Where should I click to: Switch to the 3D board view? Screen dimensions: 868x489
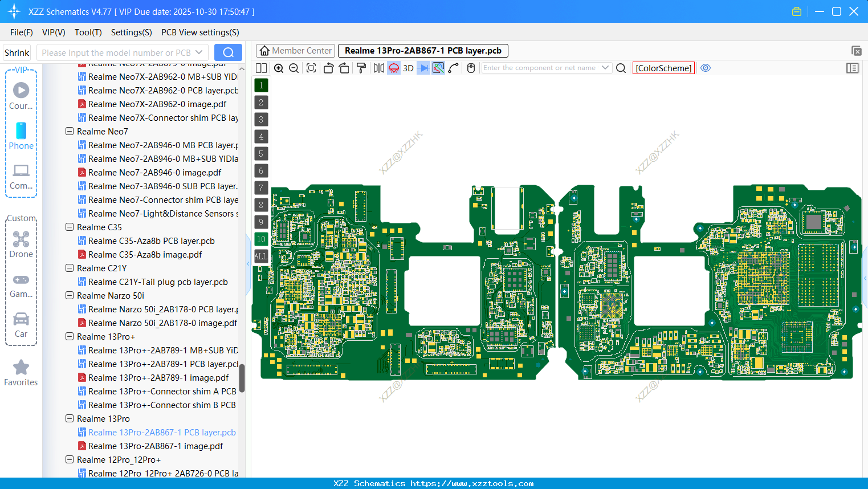[408, 68]
